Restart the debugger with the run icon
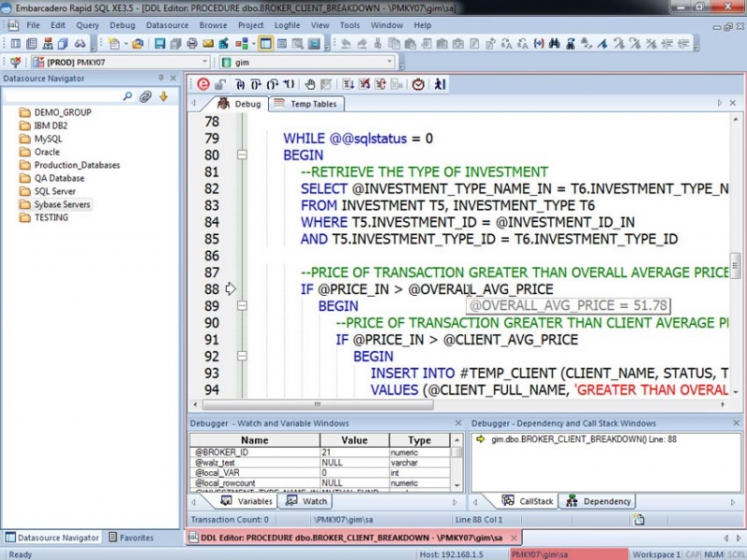 point(440,84)
